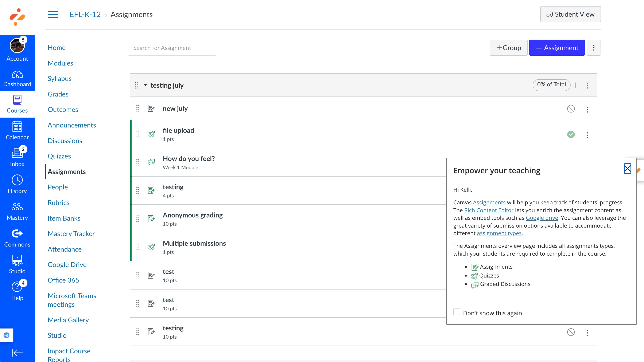Check the Don't show this again box
Viewport: 644px width, 362px height.
pyautogui.click(x=457, y=312)
